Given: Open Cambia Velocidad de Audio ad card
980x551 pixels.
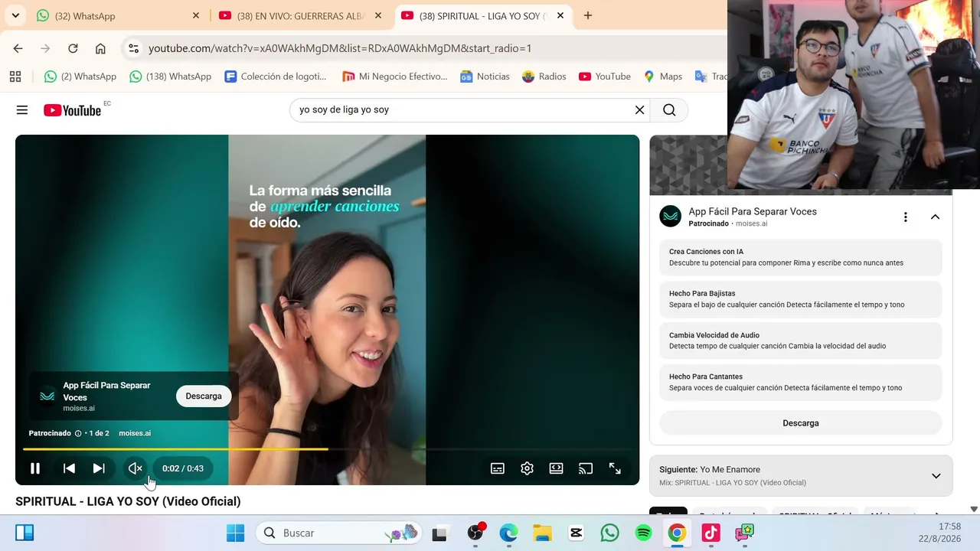Looking at the screenshot, I should (801, 341).
